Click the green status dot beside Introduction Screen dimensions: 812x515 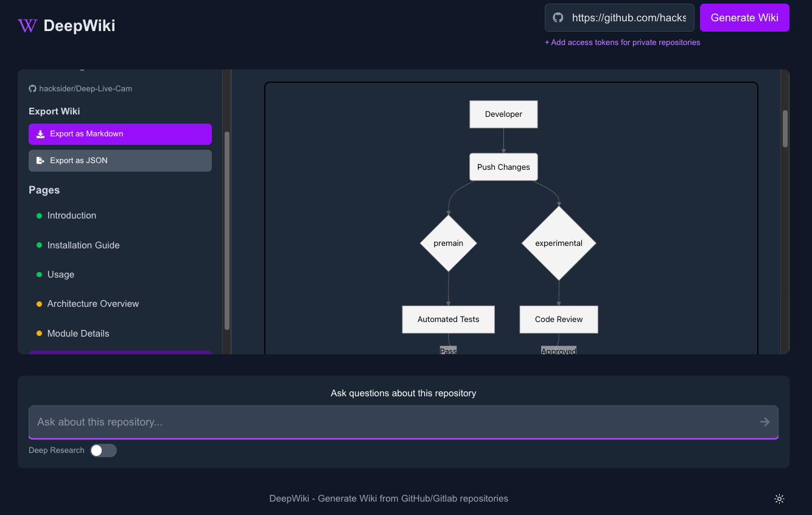tap(38, 215)
